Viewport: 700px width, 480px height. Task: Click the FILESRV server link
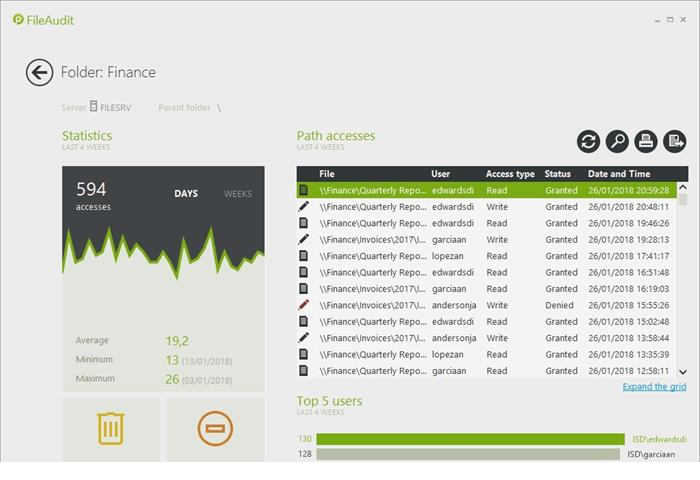point(115,108)
